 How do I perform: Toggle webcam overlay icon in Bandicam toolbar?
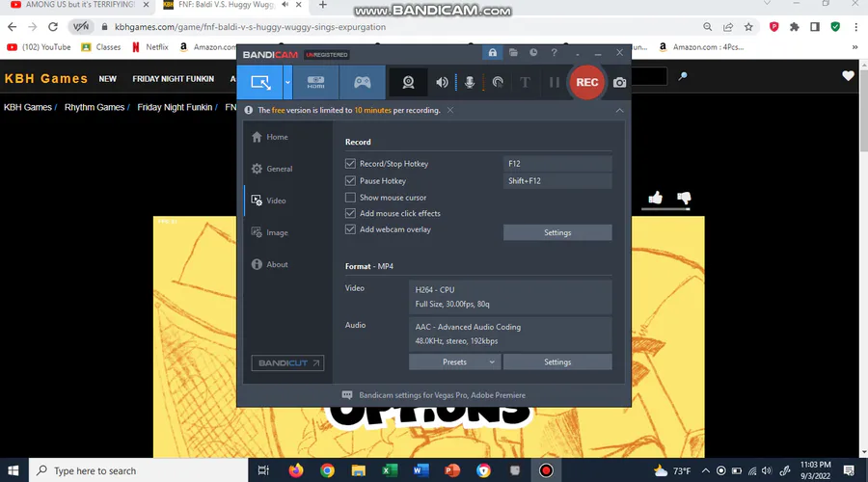[408, 83]
